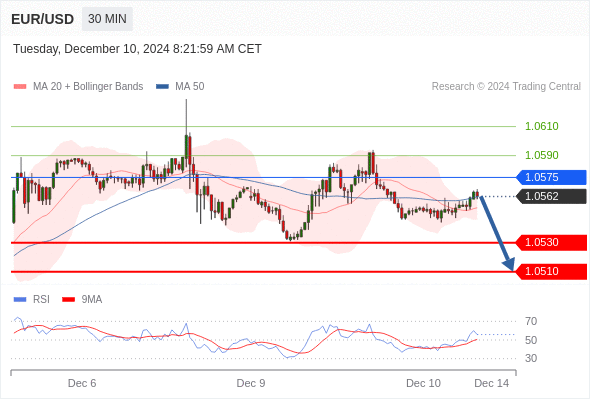Click the red 9MA legend swatch

pos(68,300)
